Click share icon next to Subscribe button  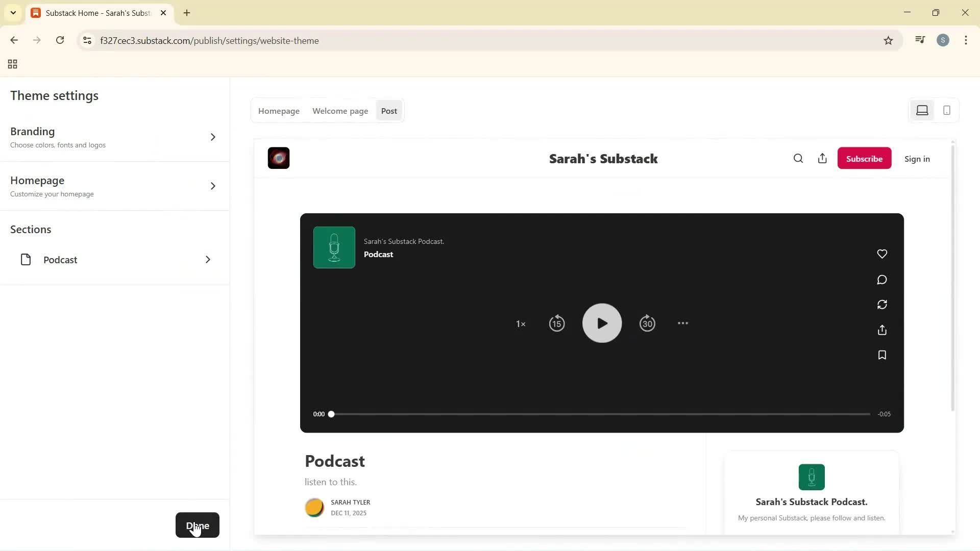822,159
